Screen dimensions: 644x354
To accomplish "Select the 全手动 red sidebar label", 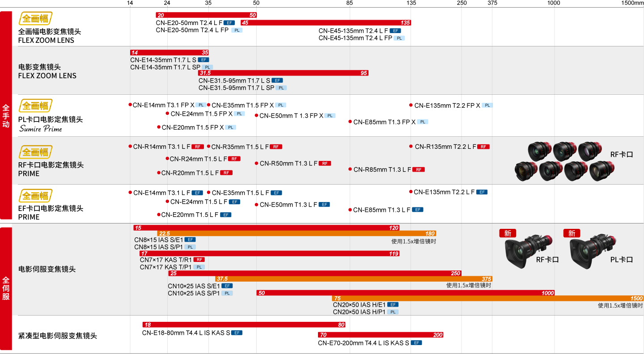I will click(6, 115).
